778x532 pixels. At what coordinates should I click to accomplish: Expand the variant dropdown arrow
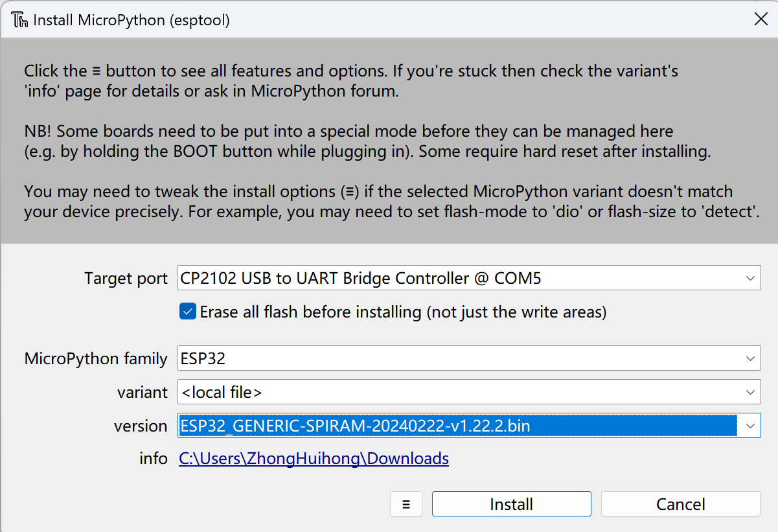click(750, 392)
